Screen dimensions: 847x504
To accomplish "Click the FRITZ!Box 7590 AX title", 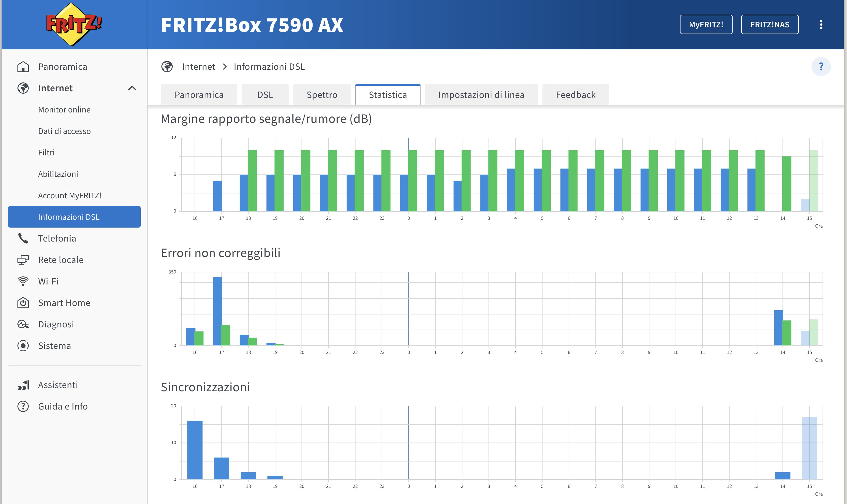I will (x=252, y=25).
